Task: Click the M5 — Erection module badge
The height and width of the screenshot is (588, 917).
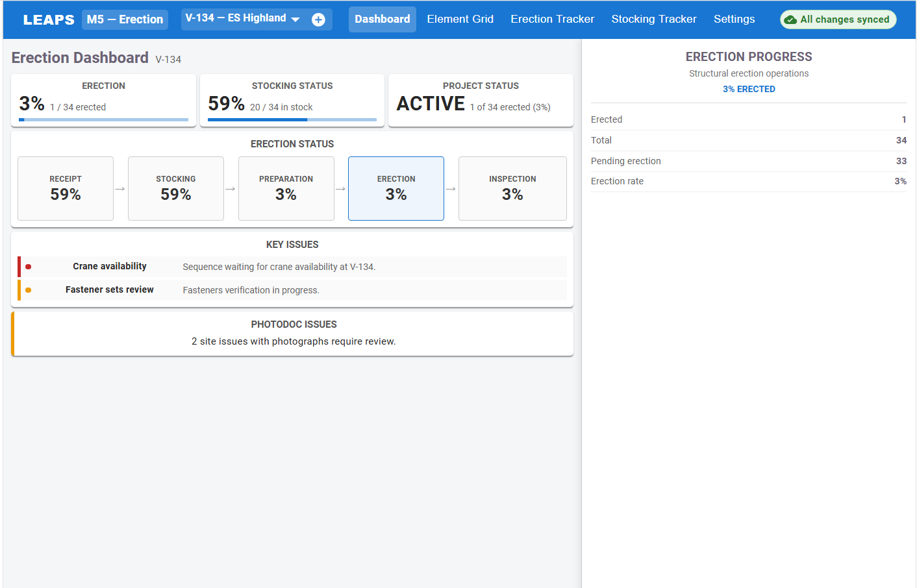Action: [x=125, y=19]
